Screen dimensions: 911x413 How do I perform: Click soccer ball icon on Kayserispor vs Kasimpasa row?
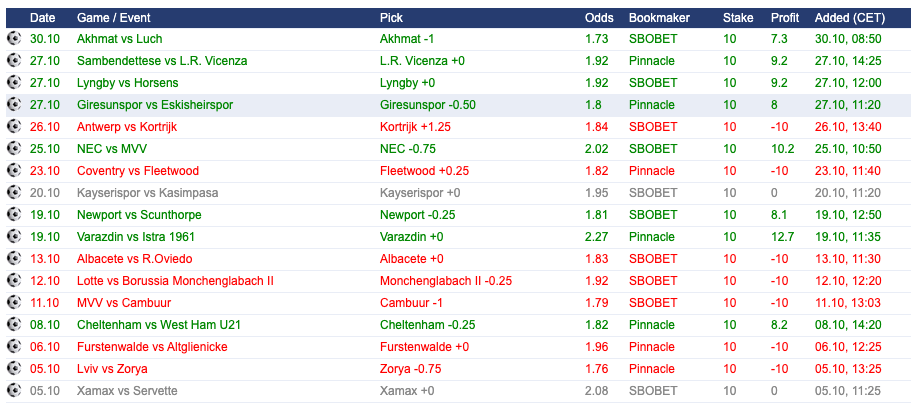point(14,192)
